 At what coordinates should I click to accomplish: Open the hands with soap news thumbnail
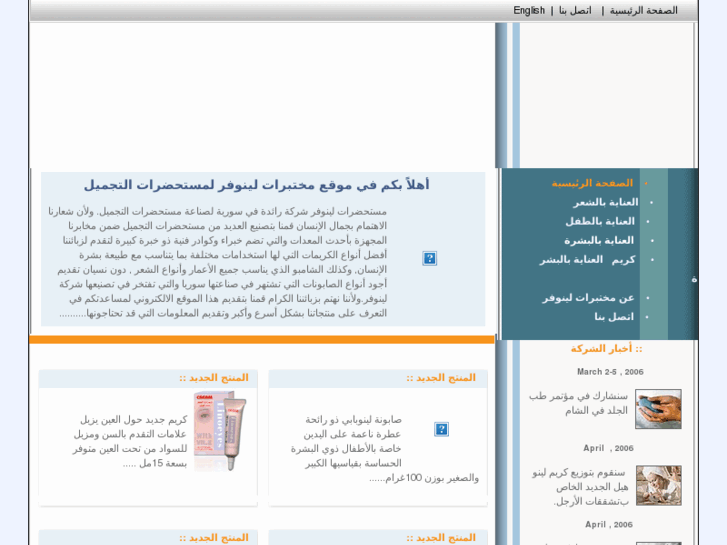click(x=658, y=409)
